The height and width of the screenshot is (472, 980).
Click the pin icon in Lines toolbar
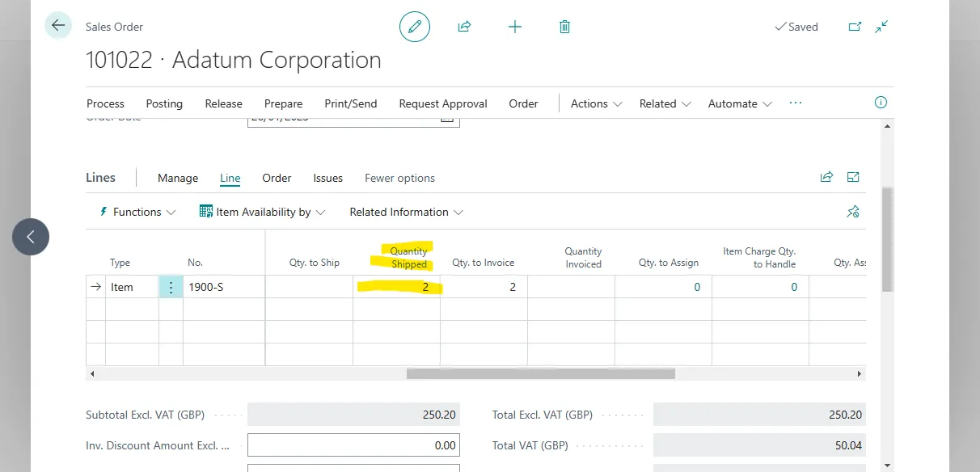[x=853, y=212]
